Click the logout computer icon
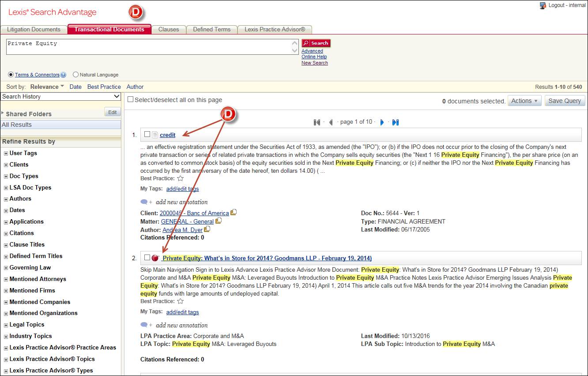Image resolution: width=588 pixels, height=376 pixels. tap(543, 6)
